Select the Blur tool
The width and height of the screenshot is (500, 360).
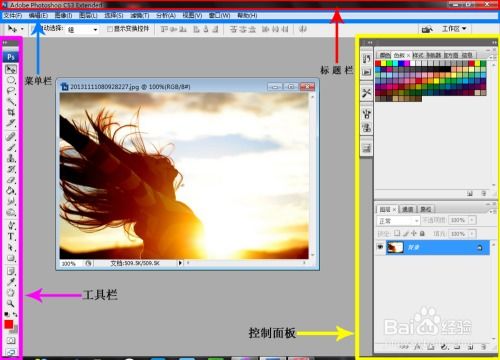click(x=11, y=201)
